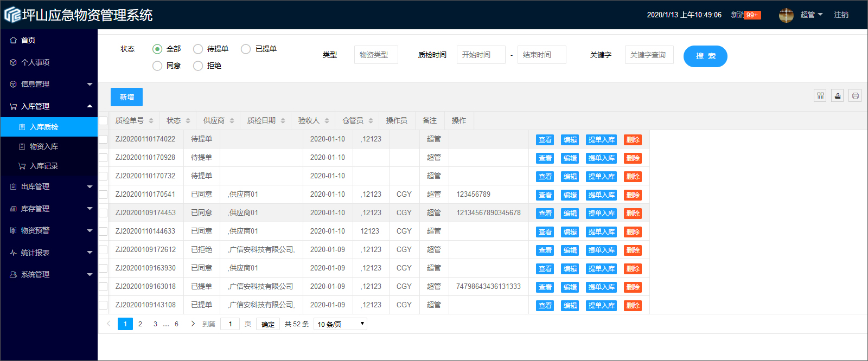Viewport: 868px width, 361px height.
Task: Sort by 仓管员 column arrows
Action: 371,121
